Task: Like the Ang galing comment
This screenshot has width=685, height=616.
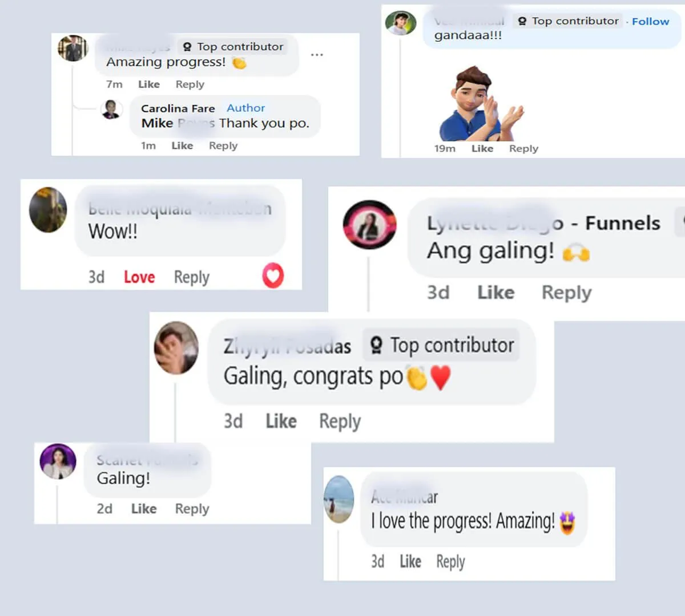Action: [x=495, y=293]
